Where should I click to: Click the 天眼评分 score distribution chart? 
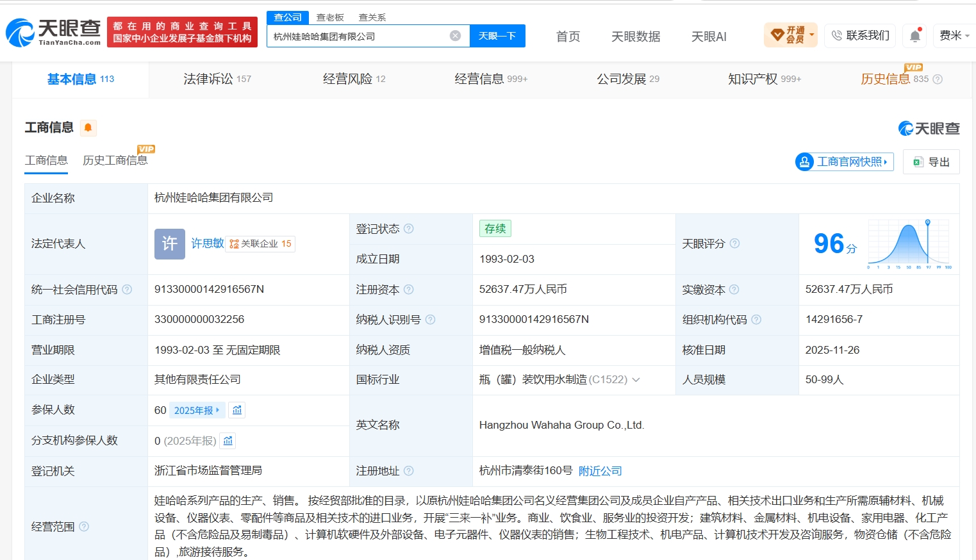point(909,243)
